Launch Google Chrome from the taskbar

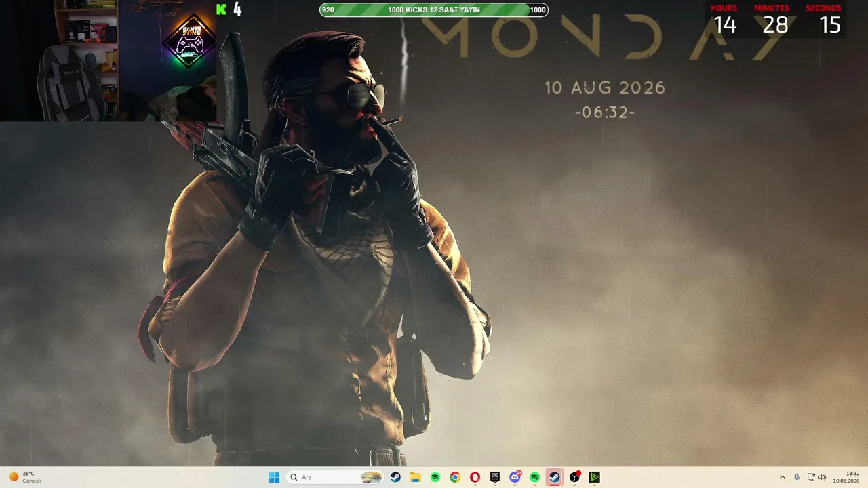tap(455, 477)
